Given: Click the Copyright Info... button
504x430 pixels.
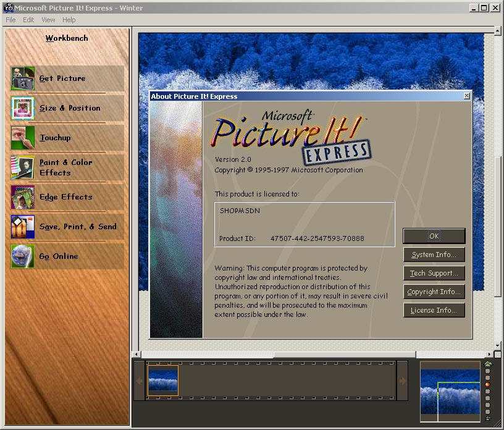Looking at the screenshot, I should [434, 292].
